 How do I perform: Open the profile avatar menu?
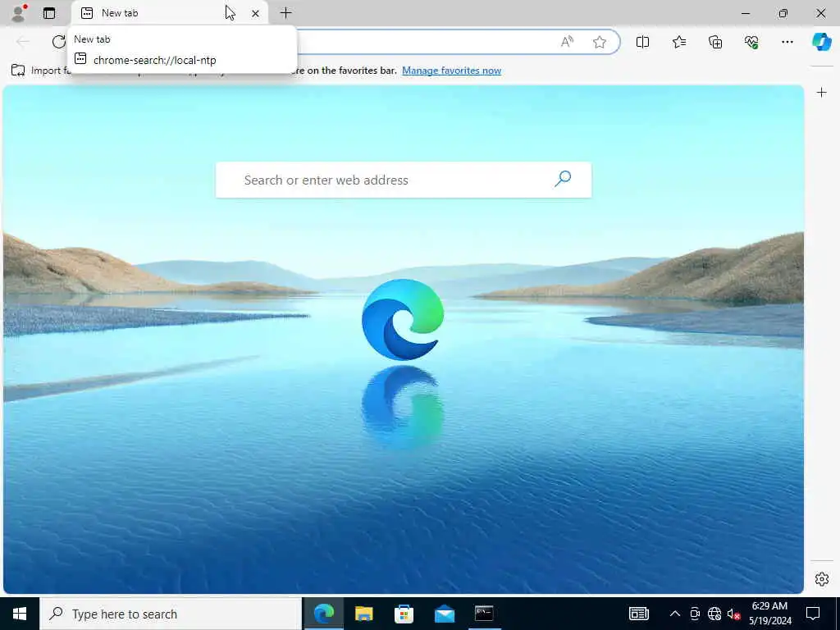pos(18,13)
